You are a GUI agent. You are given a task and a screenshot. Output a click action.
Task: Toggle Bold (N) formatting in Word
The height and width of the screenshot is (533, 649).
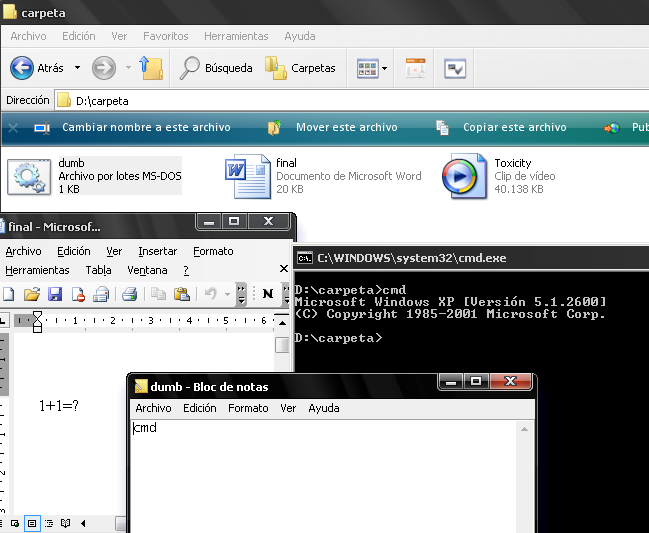[268, 294]
